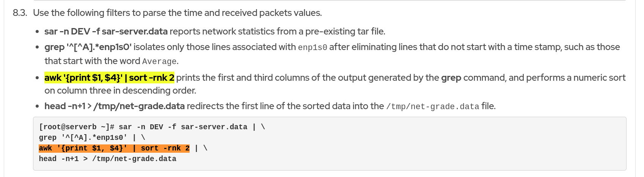The height and width of the screenshot is (177, 644).
Task: Click the head -n+1 line in code block
Action: pos(107,159)
